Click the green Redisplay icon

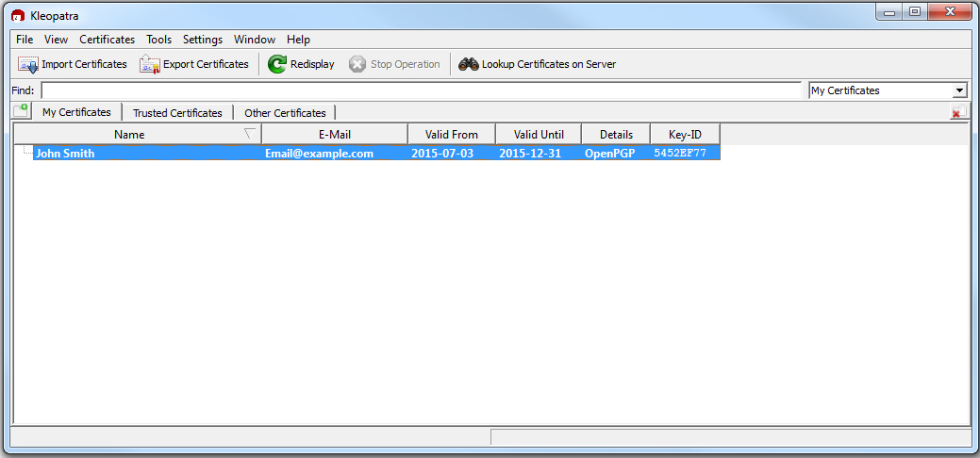pos(277,64)
